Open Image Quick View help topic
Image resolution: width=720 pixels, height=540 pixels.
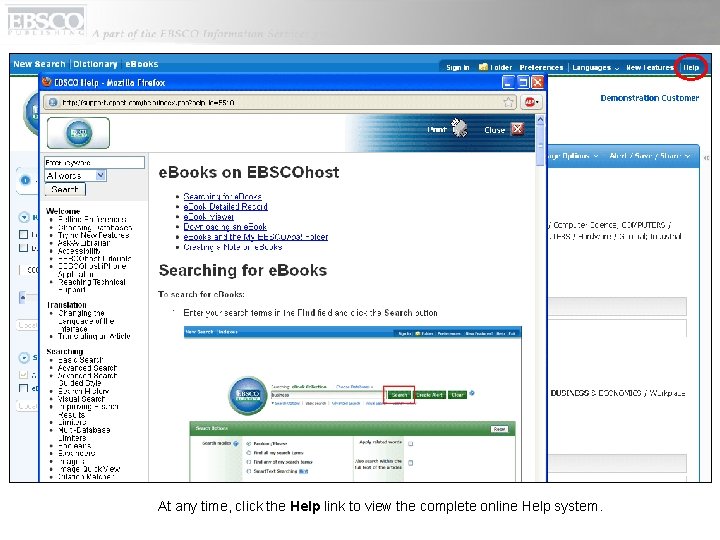[89, 469]
